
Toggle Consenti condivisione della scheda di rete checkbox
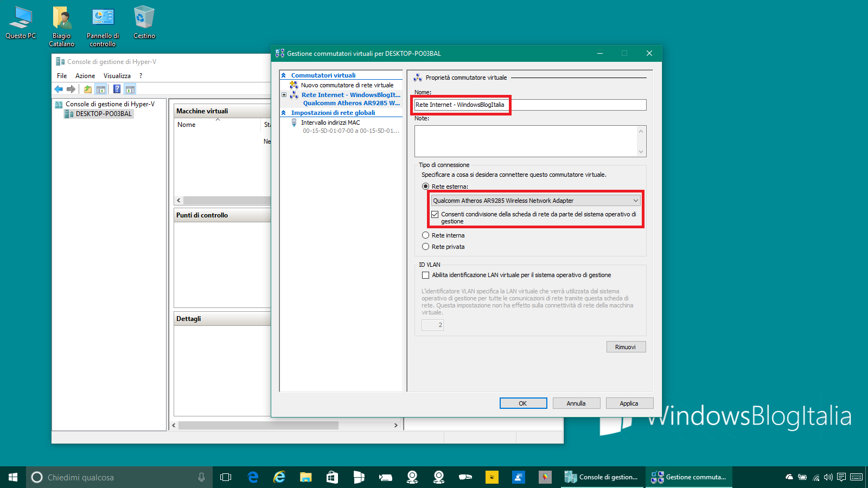(435, 214)
